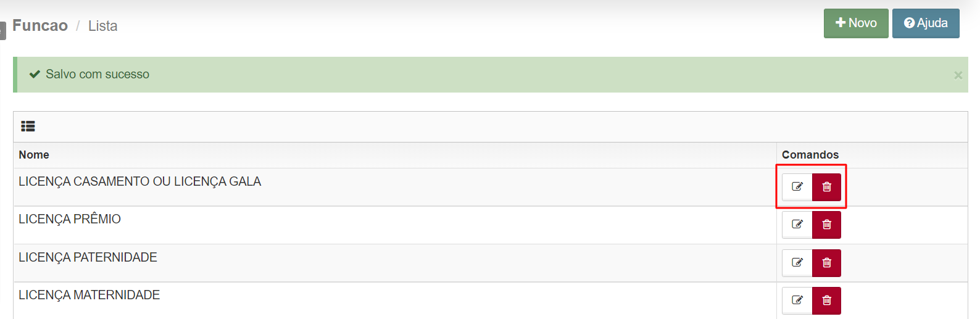
Task: Select the LICENÇA MATERNIDADE name cell
Action: (395, 301)
